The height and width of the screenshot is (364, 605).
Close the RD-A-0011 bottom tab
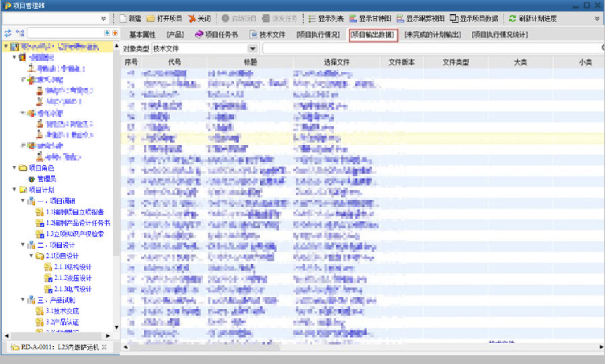click(x=104, y=347)
